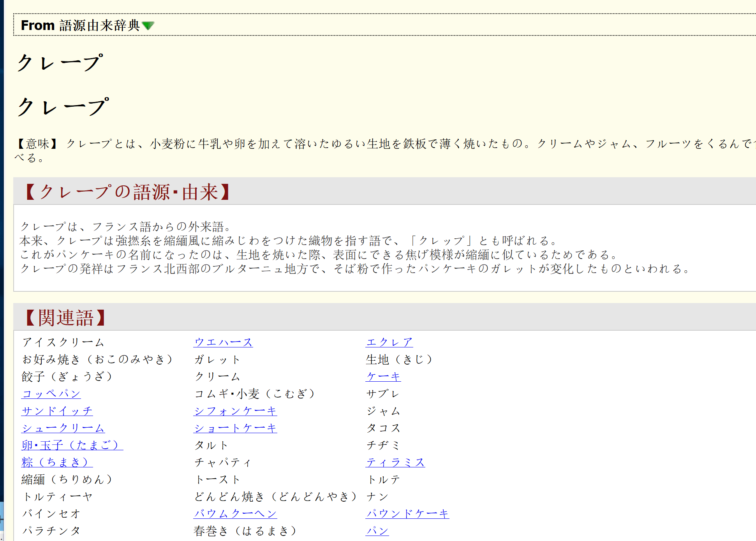This screenshot has width=756, height=541.
Task: Click the パラチンタ entry
Action: [51, 531]
